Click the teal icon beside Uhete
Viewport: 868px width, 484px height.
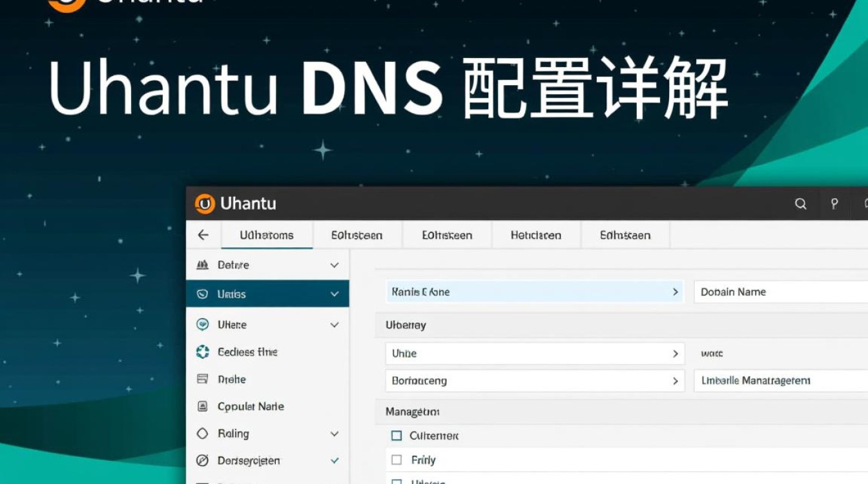coord(202,325)
